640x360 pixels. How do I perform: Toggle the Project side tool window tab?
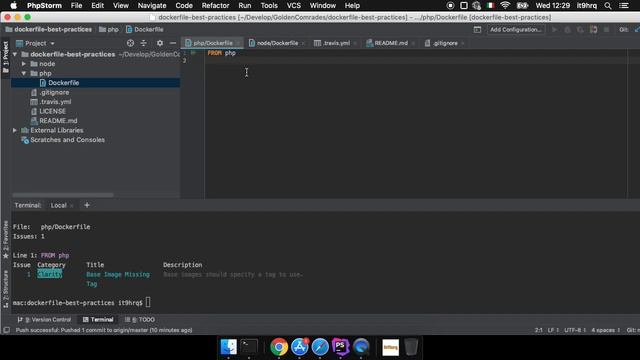tap(5, 57)
